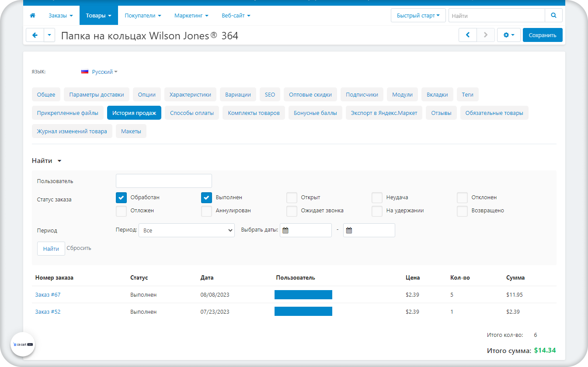
Task: Switch to the Способы оплаты tab
Action: [192, 113]
